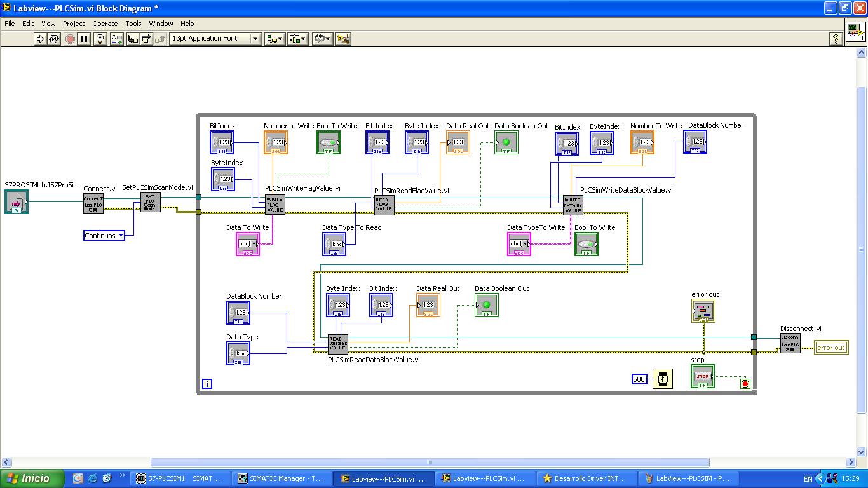Switch to S7-PLCSIM1 taskbar window
Image resolution: width=868 pixels, height=488 pixels.
click(x=179, y=478)
